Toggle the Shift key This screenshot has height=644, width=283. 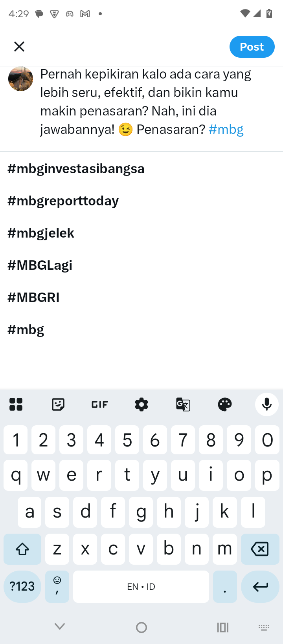22,549
